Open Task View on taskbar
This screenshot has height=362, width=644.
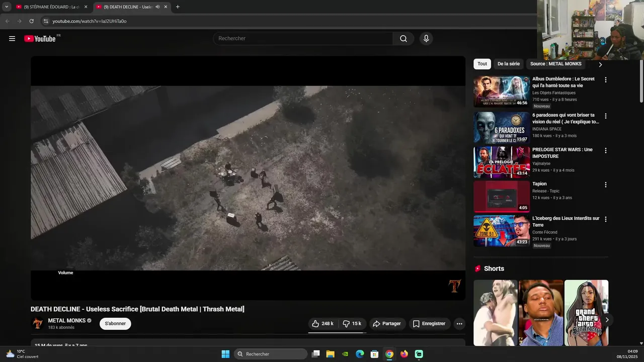tap(315, 354)
